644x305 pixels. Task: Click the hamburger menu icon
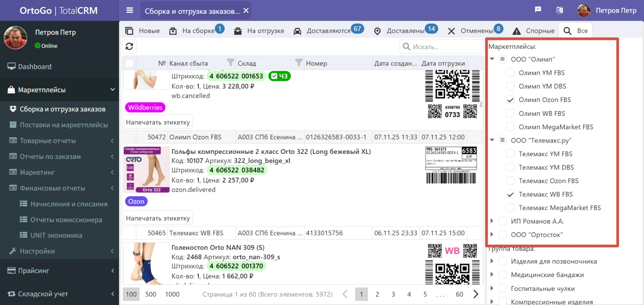(x=130, y=10)
